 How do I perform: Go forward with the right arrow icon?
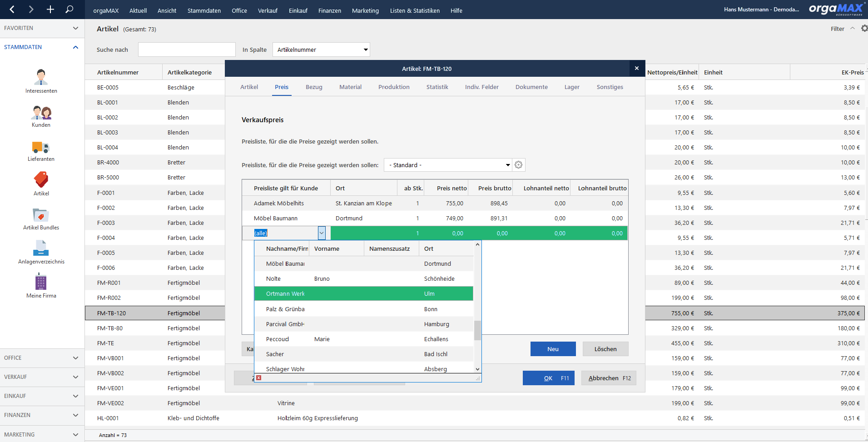[x=31, y=9]
